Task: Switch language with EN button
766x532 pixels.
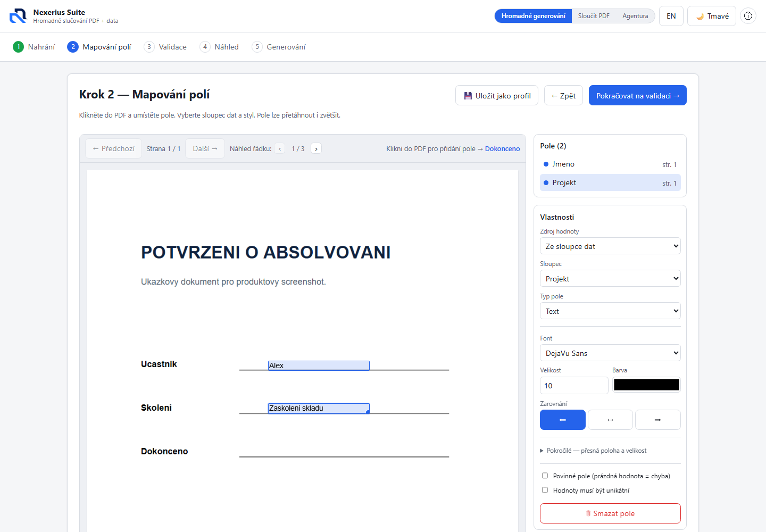Action: point(671,16)
